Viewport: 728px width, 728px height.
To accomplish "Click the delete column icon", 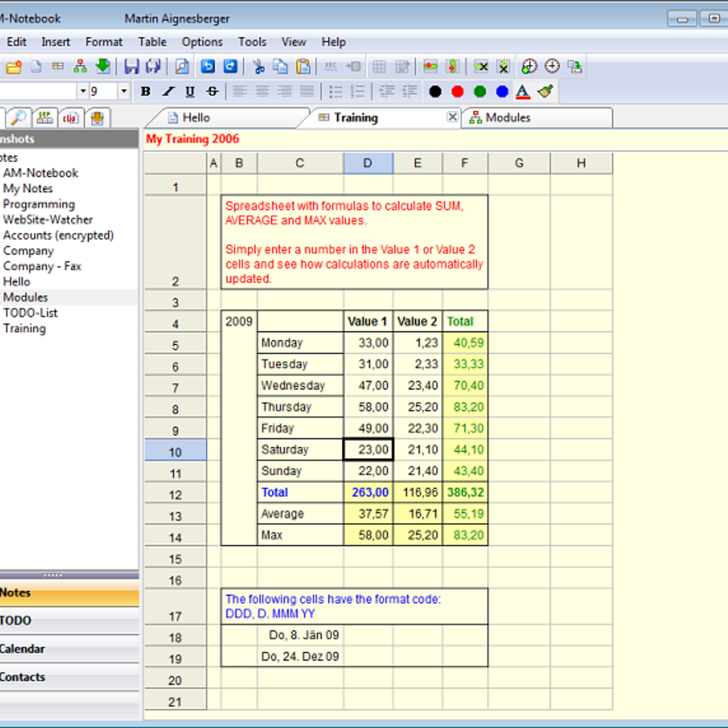I will [503, 67].
